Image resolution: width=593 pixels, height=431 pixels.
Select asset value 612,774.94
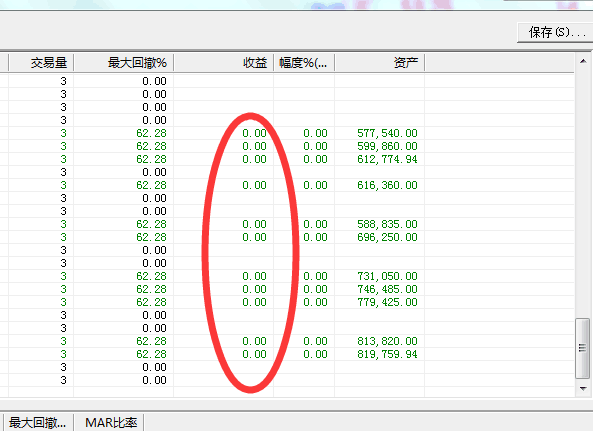(387, 159)
